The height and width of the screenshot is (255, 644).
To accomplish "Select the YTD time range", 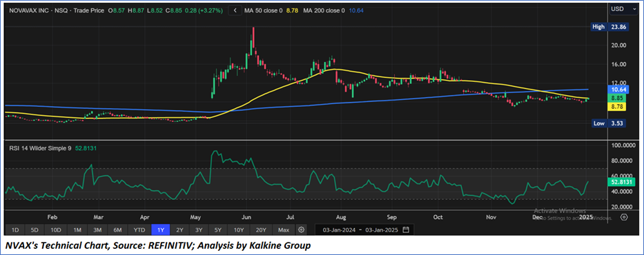I will [139, 229].
